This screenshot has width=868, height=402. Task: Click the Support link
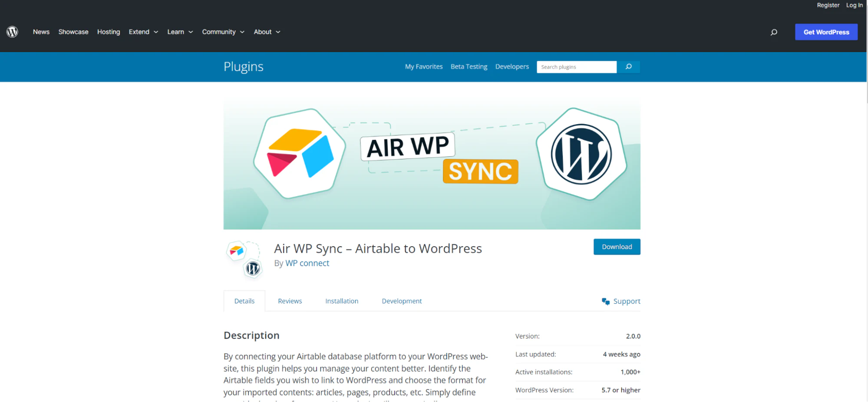tap(627, 301)
